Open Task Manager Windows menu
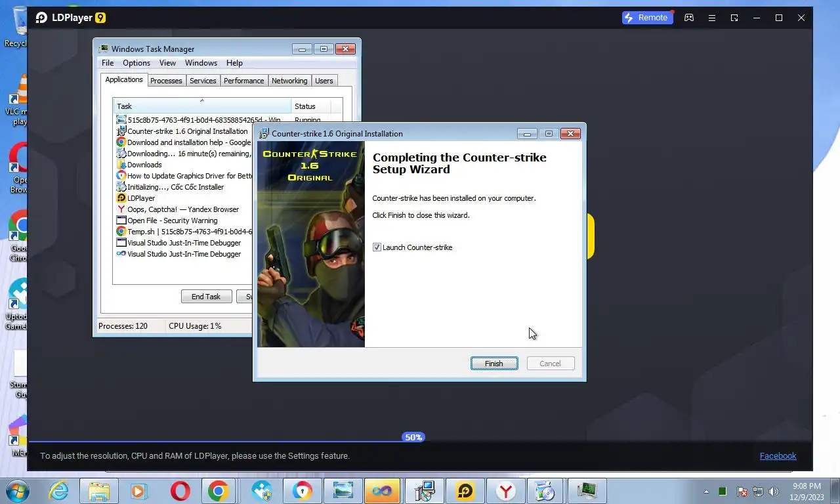Image resolution: width=840 pixels, height=504 pixels. coord(201,63)
